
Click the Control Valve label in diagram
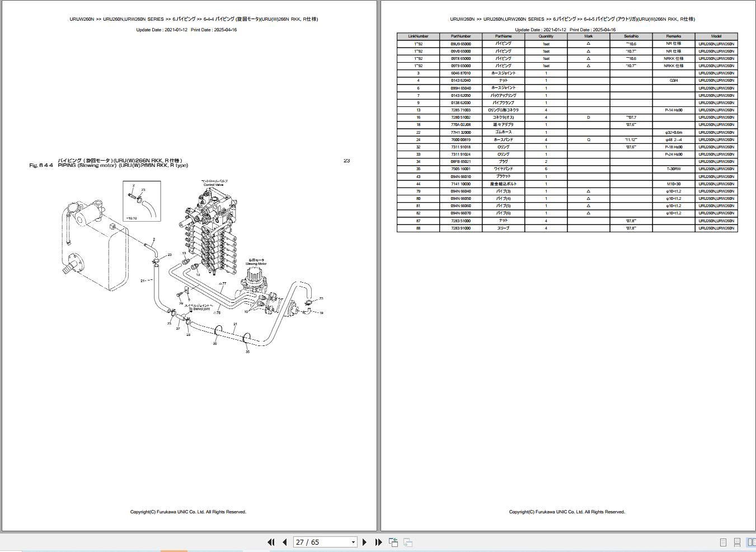213,185
